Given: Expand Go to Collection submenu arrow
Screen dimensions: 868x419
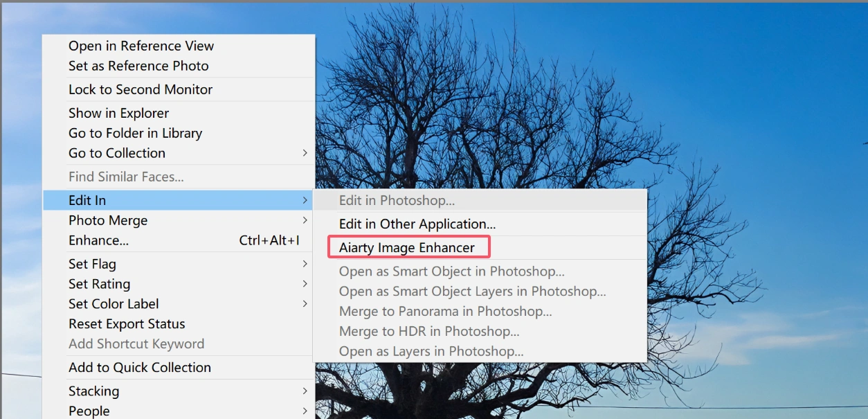Looking at the screenshot, I should [305, 153].
